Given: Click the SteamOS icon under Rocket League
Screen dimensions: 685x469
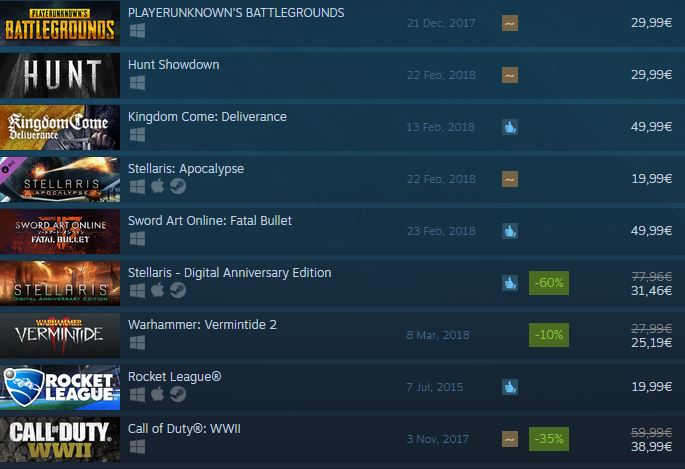Looking at the screenshot, I should pyautogui.click(x=178, y=394).
